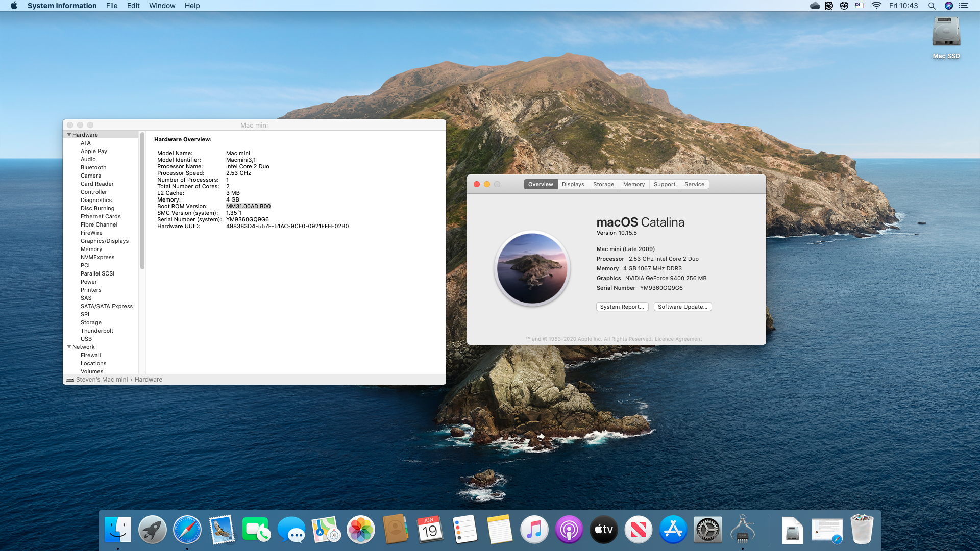Open Messages speech bubble icon
This screenshot has height=551, width=980.
[291, 530]
